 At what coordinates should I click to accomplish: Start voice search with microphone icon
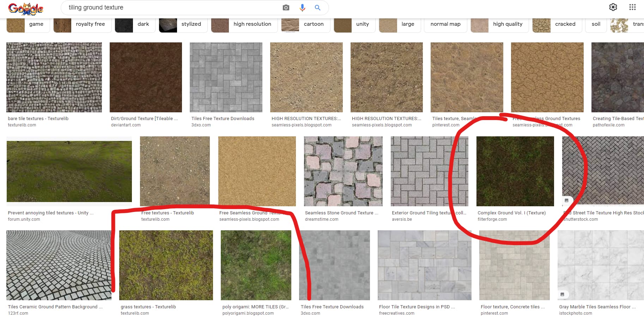pyautogui.click(x=302, y=7)
